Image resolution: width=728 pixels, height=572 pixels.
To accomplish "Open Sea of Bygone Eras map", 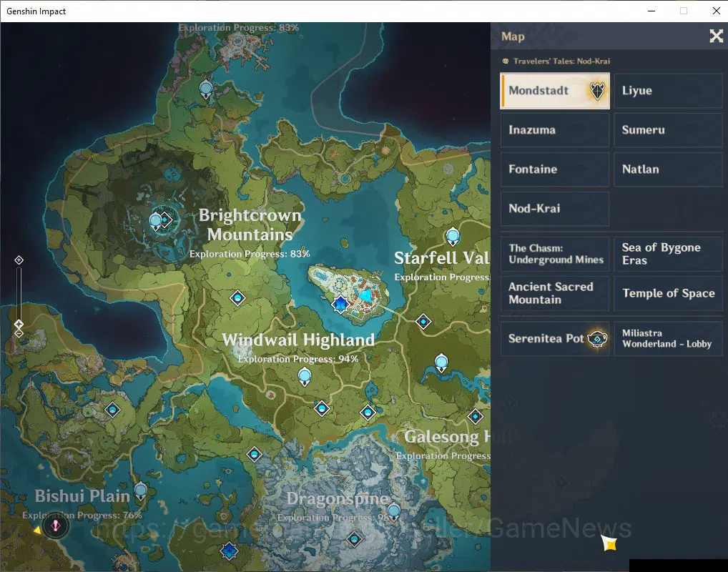I will point(668,254).
